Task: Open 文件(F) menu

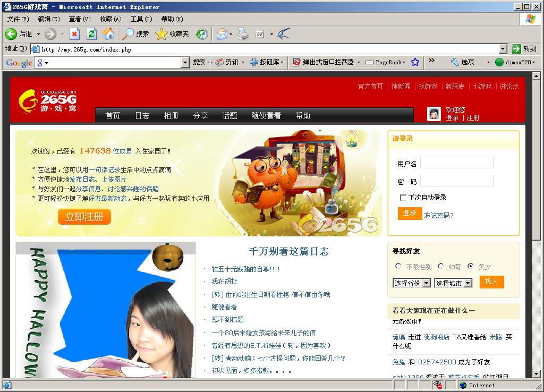Action: [x=18, y=19]
